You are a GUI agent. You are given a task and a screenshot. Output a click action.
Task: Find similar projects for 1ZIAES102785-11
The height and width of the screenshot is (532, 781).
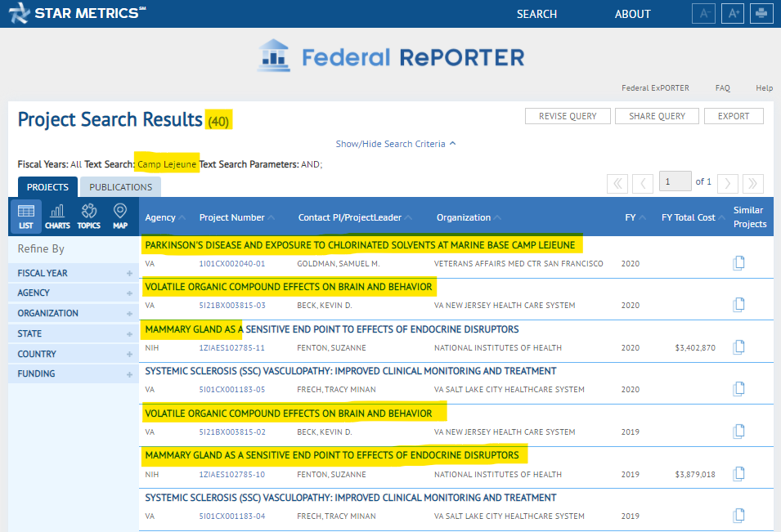coord(738,346)
